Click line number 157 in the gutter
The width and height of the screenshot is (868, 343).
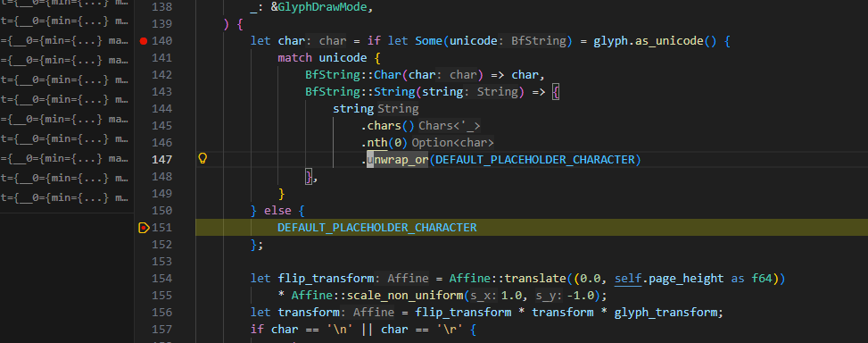pos(162,330)
